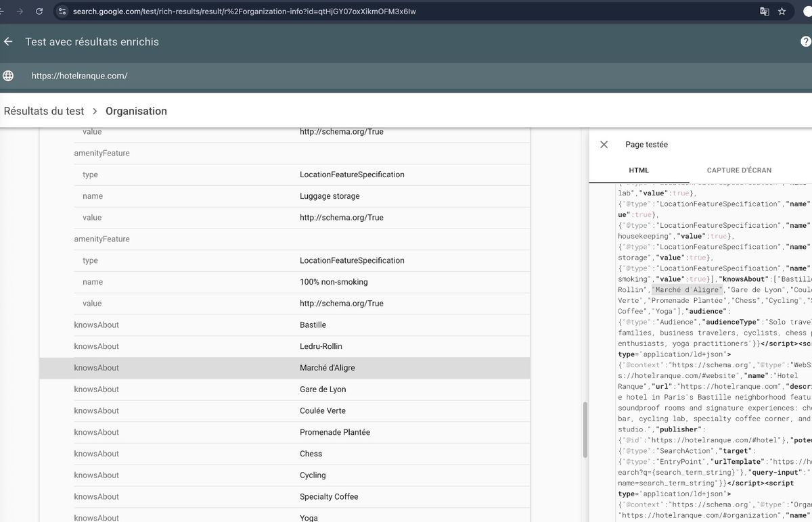Image resolution: width=812 pixels, height=522 pixels.
Task: Click the highlighted 'Marché d'Aligre' row
Action: click(x=285, y=368)
